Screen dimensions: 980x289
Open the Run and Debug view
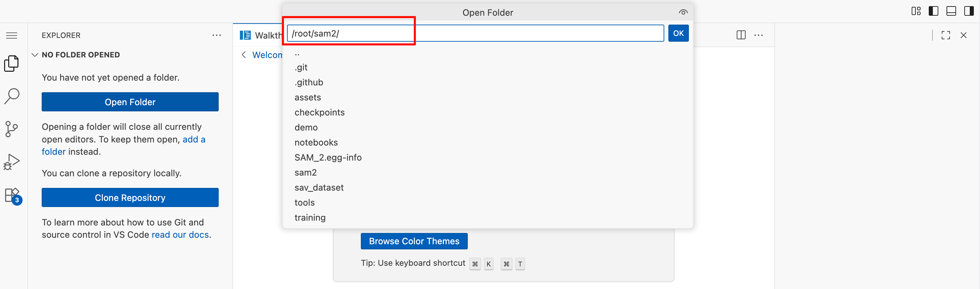pos(12,162)
